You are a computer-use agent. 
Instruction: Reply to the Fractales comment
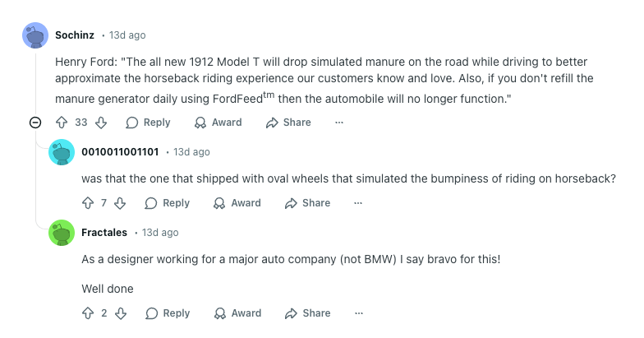click(168, 313)
